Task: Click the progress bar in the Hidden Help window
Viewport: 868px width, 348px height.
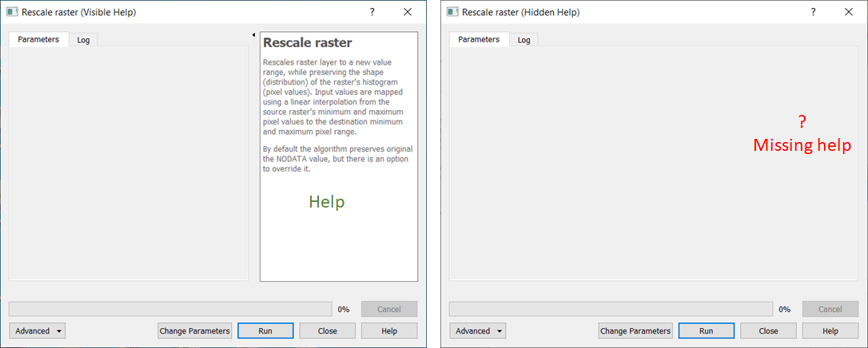Action: (x=611, y=310)
